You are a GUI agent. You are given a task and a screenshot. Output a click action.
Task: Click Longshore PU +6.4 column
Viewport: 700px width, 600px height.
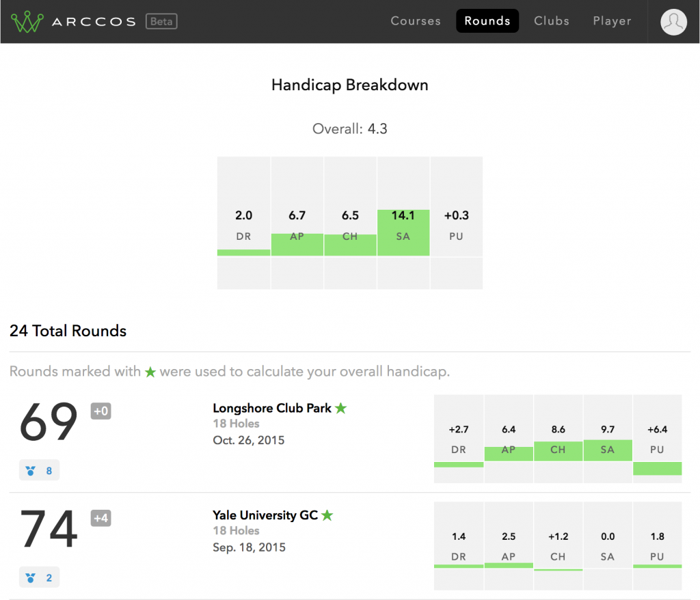click(x=657, y=439)
